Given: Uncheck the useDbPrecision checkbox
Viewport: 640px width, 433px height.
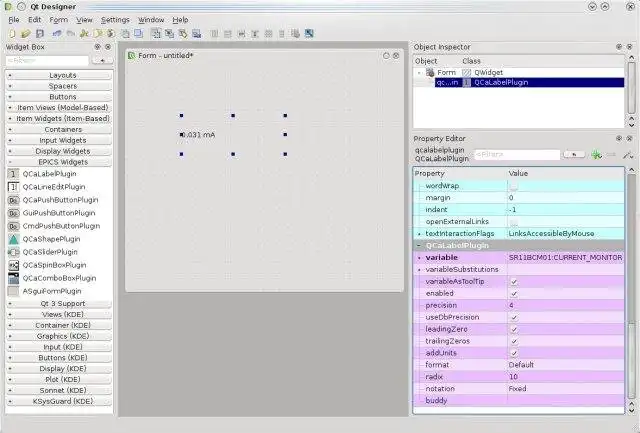Looking at the screenshot, I should point(514,318).
